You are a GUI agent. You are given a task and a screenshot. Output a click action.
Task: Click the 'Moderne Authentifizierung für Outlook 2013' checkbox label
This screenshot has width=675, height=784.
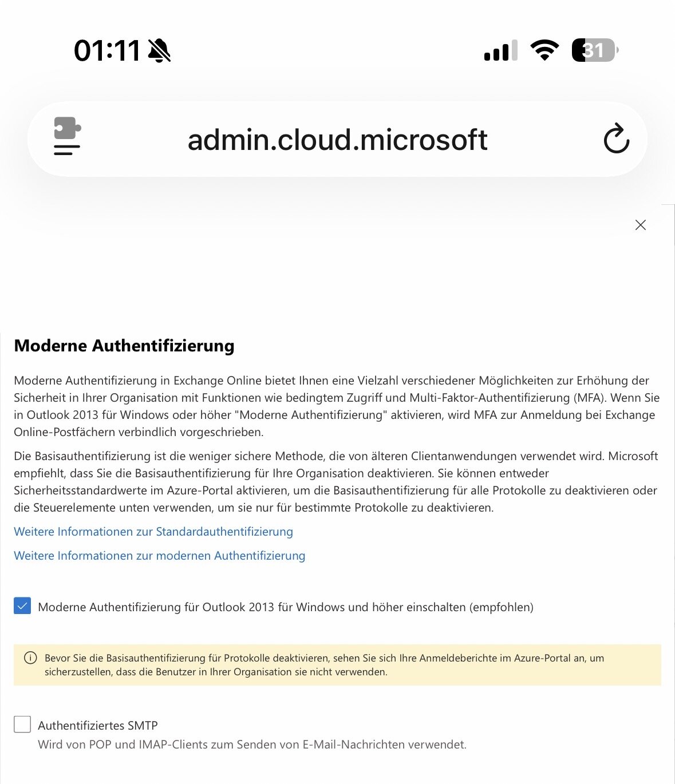285,607
